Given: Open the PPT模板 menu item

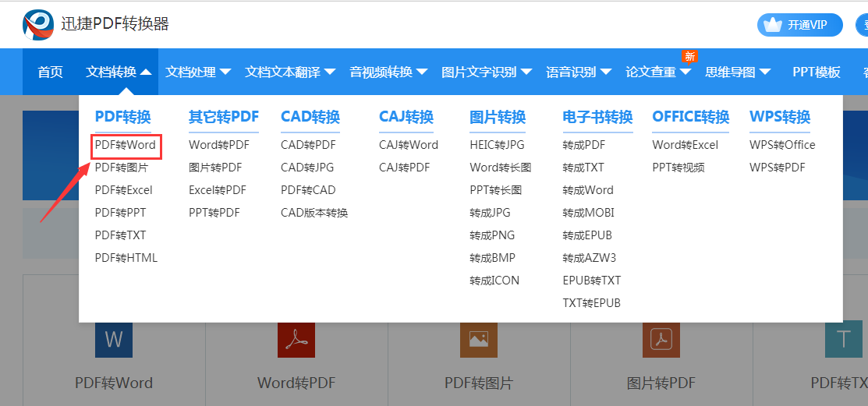Looking at the screenshot, I should pyautogui.click(x=817, y=72).
